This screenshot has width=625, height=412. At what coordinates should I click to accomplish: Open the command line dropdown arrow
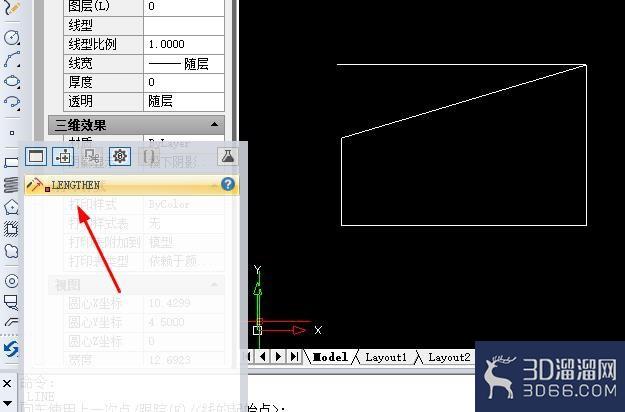pyautogui.click(x=7, y=403)
